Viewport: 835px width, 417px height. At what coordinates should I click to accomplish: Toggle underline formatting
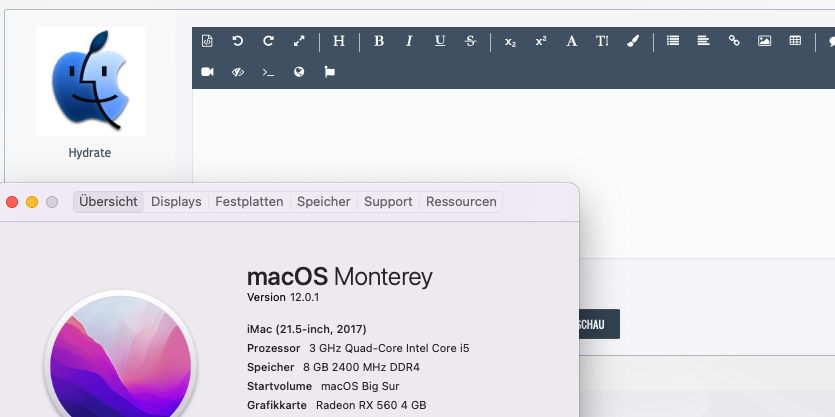[x=440, y=41]
